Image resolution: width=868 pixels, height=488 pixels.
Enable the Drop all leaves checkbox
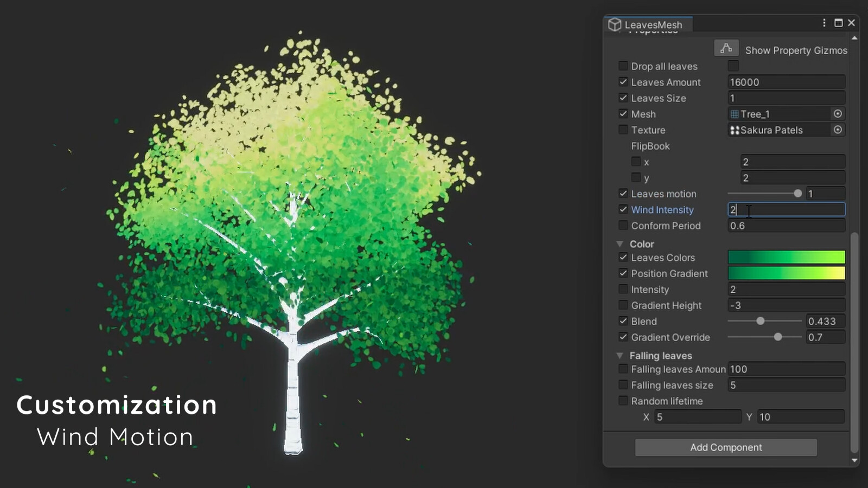(x=623, y=66)
